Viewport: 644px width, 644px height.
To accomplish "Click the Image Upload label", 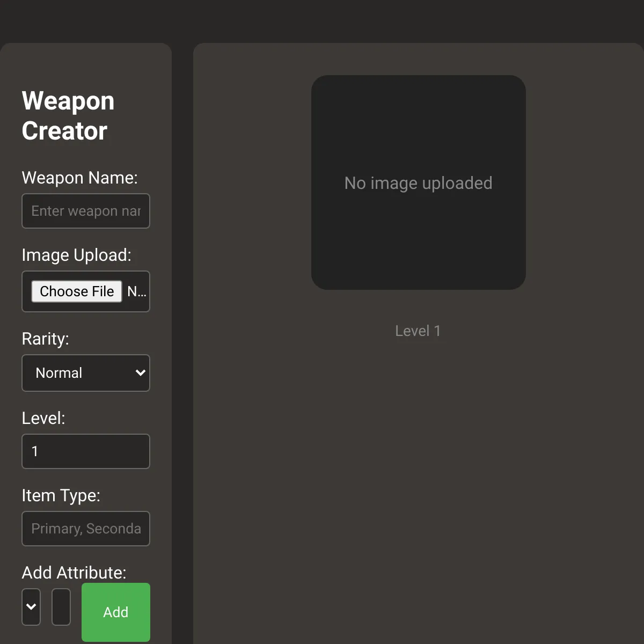I will (x=76, y=255).
